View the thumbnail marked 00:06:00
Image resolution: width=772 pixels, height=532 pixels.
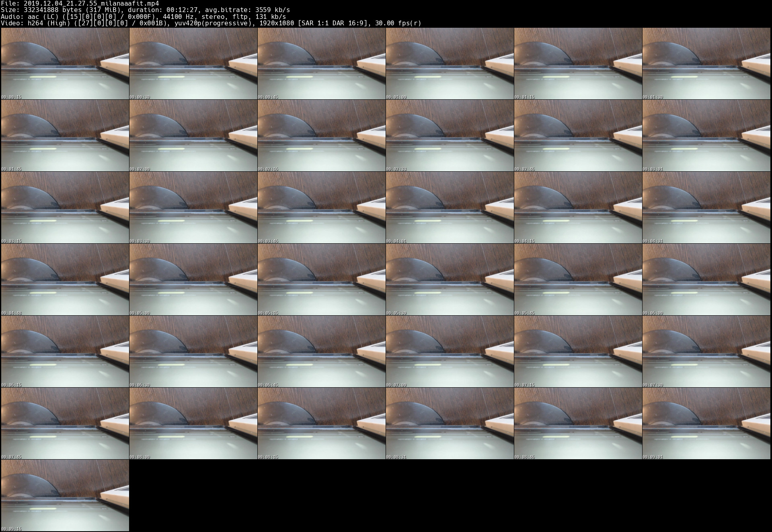tap(706, 279)
